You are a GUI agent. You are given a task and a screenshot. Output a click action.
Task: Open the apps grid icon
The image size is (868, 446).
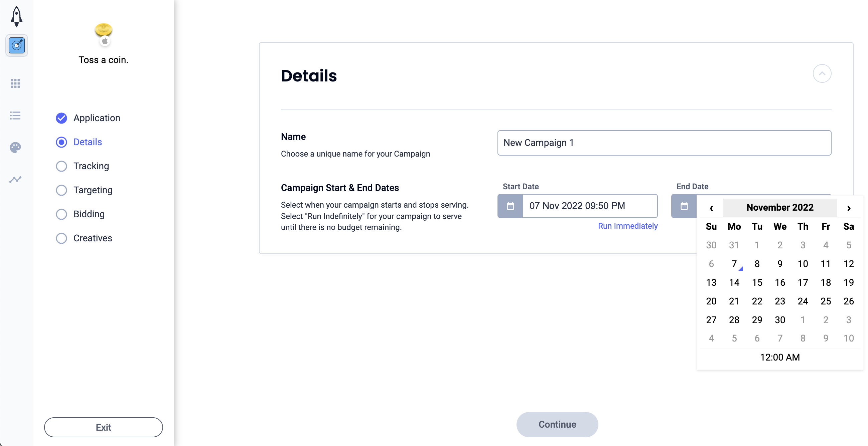[15, 83]
